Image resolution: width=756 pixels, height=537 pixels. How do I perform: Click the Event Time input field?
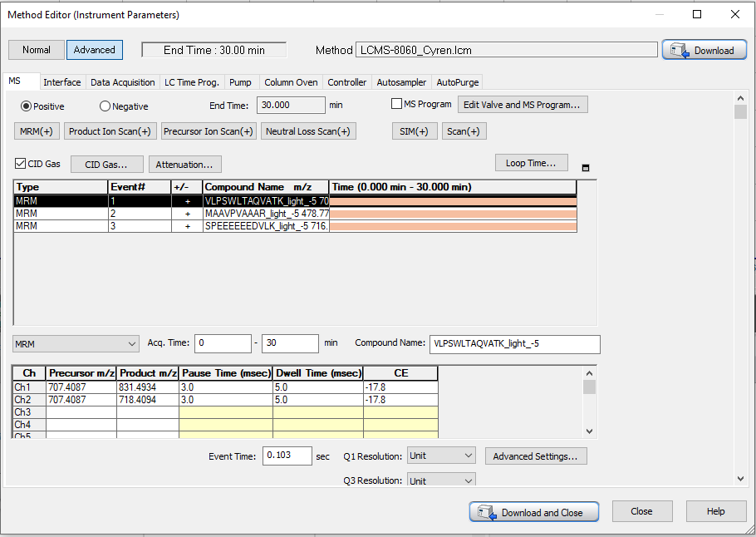pos(287,456)
